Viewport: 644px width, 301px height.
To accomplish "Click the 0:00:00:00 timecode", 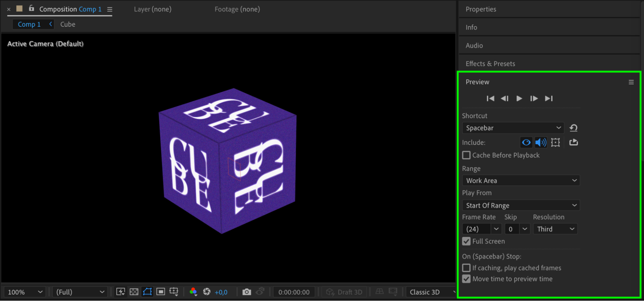I will pos(294,292).
